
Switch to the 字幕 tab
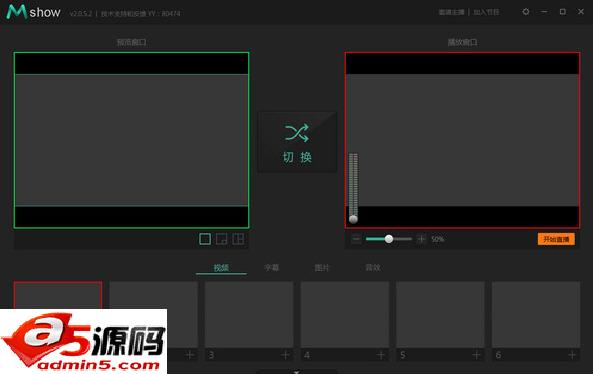pyautogui.click(x=272, y=268)
